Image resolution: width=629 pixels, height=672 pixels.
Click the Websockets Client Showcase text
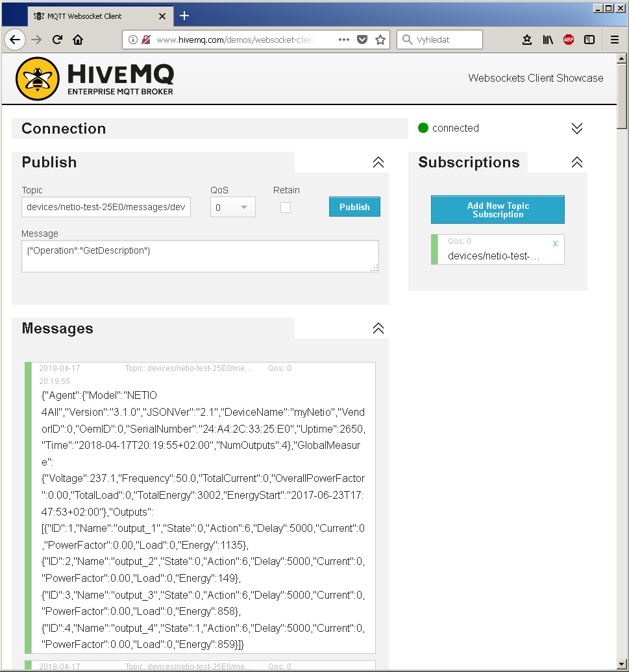[536, 78]
